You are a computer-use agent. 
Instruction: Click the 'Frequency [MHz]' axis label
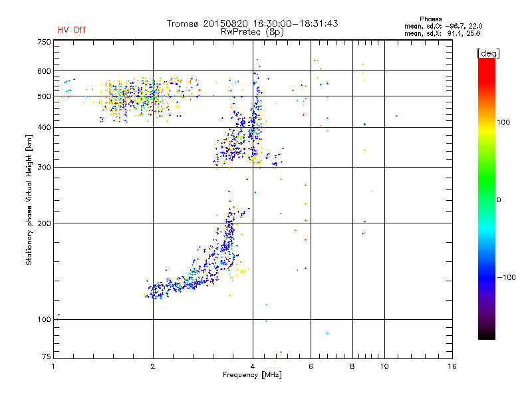click(252, 375)
